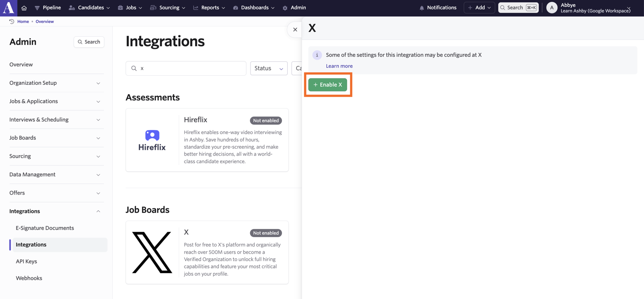Image resolution: width=644 pixels, height=299 pixels.
Task: Click the magnifier icon in integrations search
Action: pos(134,69)
